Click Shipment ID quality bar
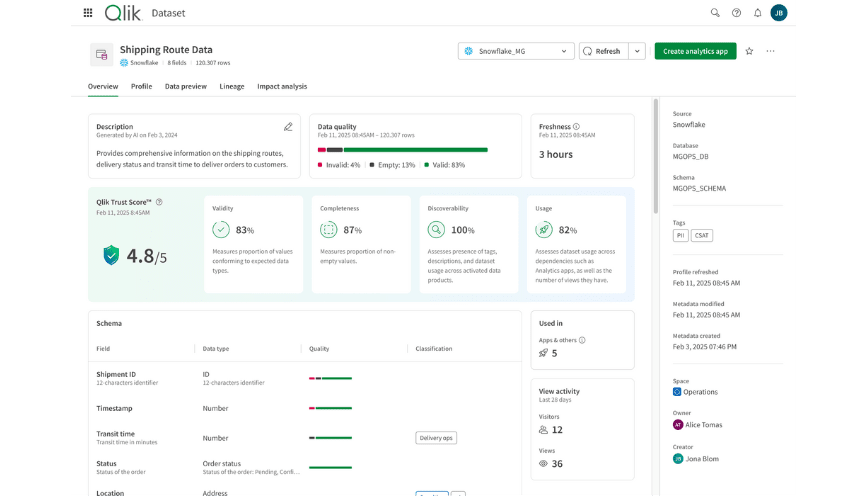The height and width of the screenshot is (496, 846). pos(330,378)
